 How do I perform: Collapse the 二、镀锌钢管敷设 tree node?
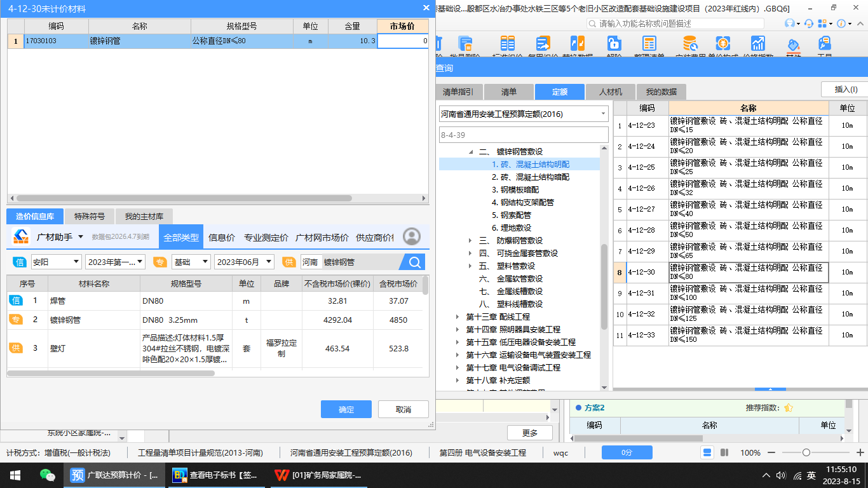(x=471, y=152)
